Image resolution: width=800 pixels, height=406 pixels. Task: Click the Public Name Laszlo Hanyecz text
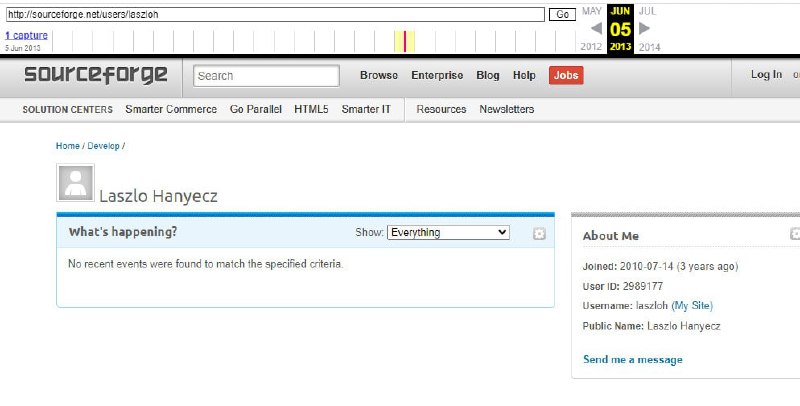tap(652, 326)
